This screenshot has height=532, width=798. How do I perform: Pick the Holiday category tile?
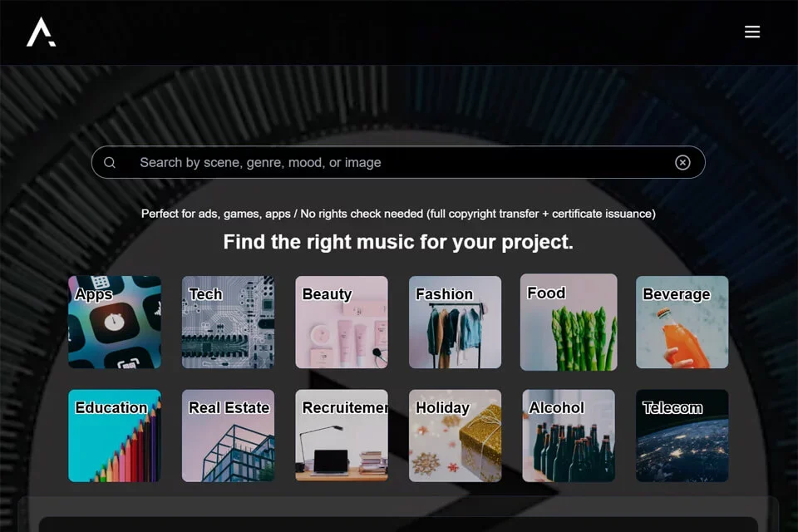[x=455, y=436]
